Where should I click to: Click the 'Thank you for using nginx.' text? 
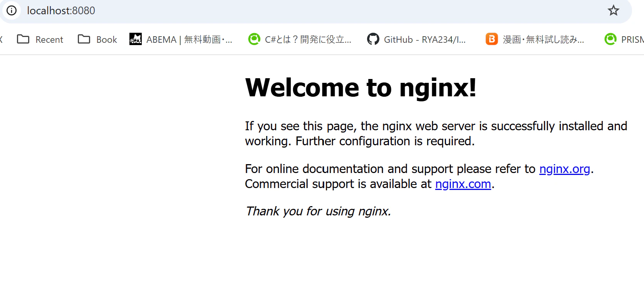pyautogui.click(x=318, y=211)
